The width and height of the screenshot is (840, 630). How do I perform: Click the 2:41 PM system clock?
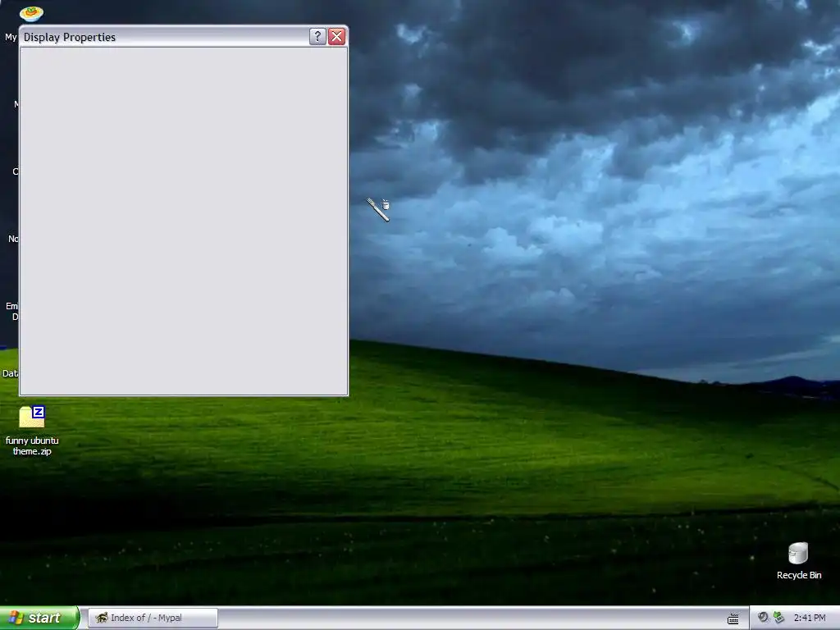point(810,618)
